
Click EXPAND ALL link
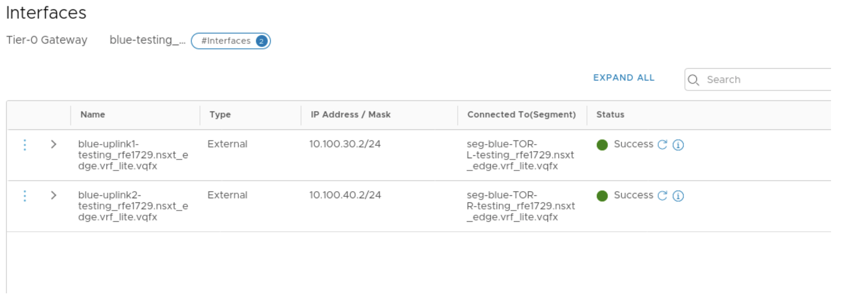(623, 78)
